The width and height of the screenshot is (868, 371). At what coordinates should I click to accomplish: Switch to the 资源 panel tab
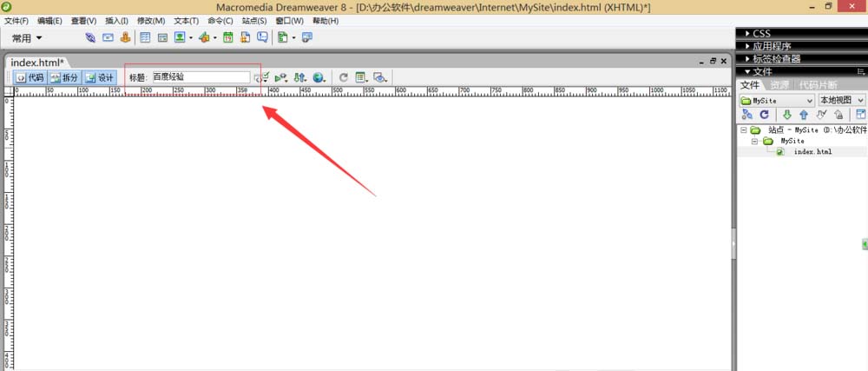(x=779, y=85)
